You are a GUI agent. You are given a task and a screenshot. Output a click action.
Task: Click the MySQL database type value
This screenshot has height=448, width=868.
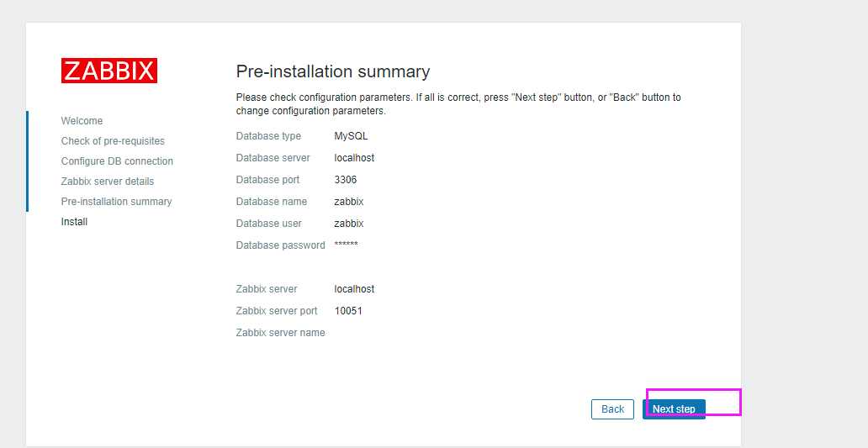point(351,136)
